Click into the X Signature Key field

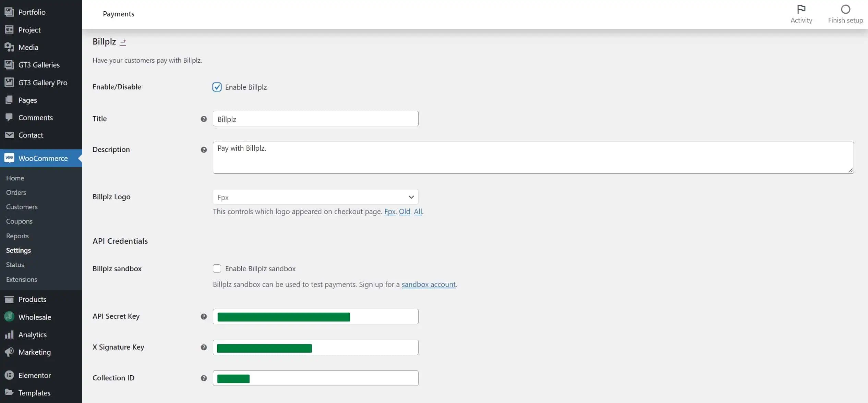315,347
